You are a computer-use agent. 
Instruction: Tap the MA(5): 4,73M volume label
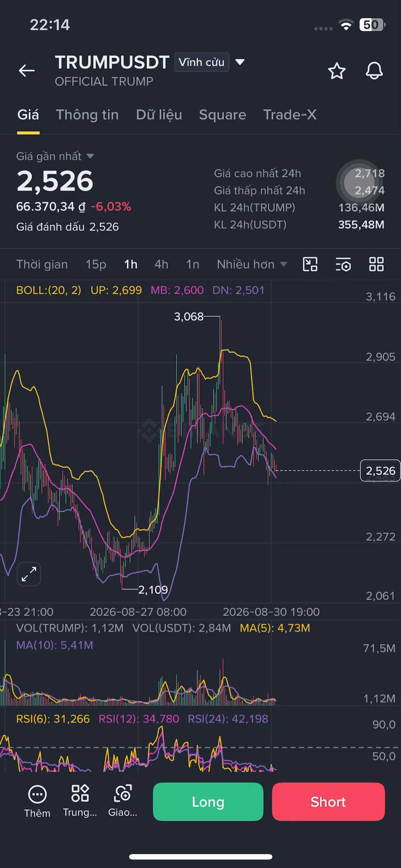(x=275, y=628)
